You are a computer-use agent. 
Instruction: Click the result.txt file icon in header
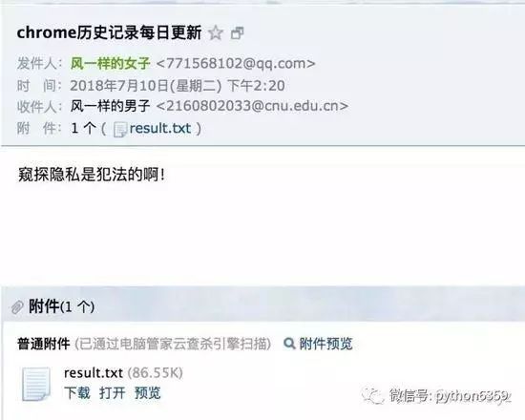pos(120,129)
